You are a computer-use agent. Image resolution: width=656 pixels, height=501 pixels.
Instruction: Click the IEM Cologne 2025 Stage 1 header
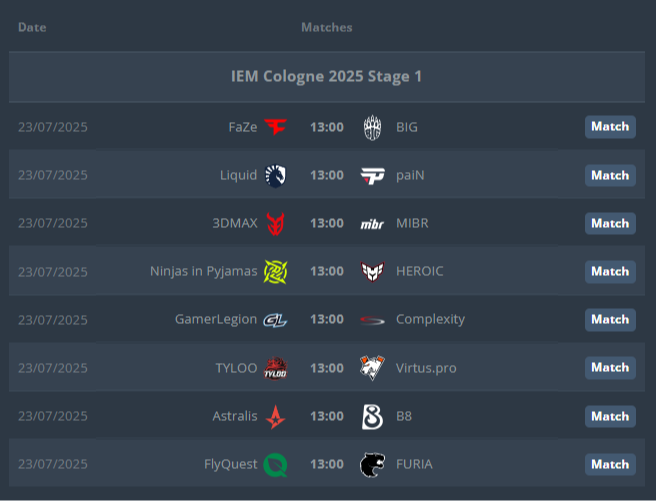327,76
